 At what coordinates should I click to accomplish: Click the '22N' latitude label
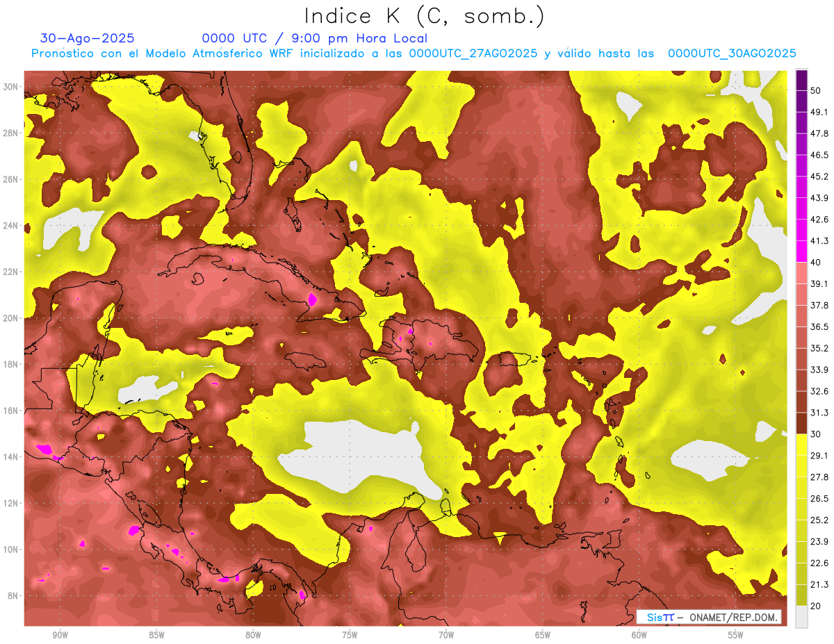(x=12, y=272)
